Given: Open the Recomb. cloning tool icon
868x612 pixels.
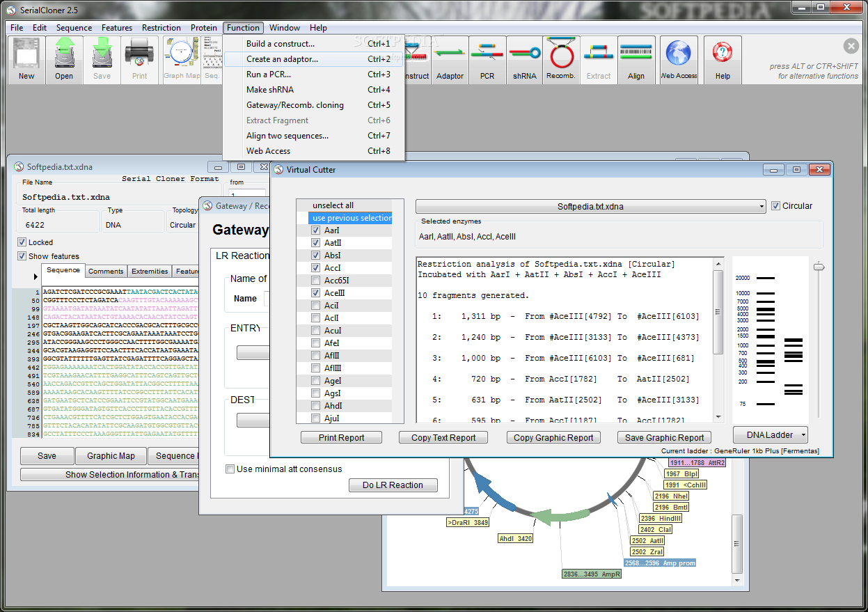Looking at the screenshot, I should pyautogui.click(x=561, y=60).
